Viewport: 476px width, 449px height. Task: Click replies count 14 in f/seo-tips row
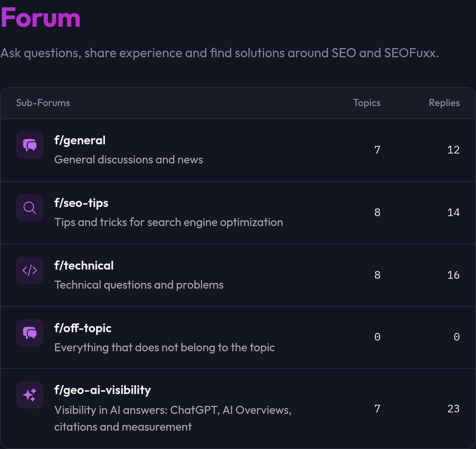click(453, 212)
